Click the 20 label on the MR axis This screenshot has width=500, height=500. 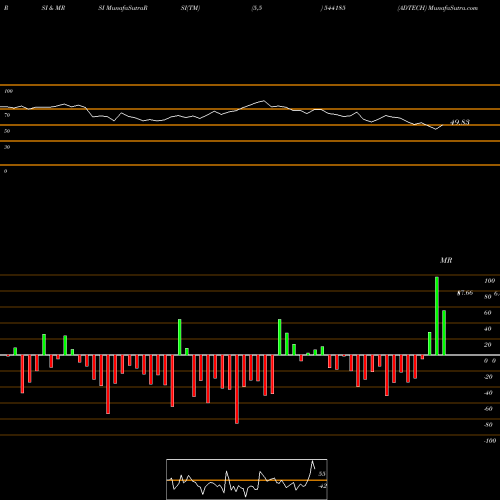click(487, 345)
